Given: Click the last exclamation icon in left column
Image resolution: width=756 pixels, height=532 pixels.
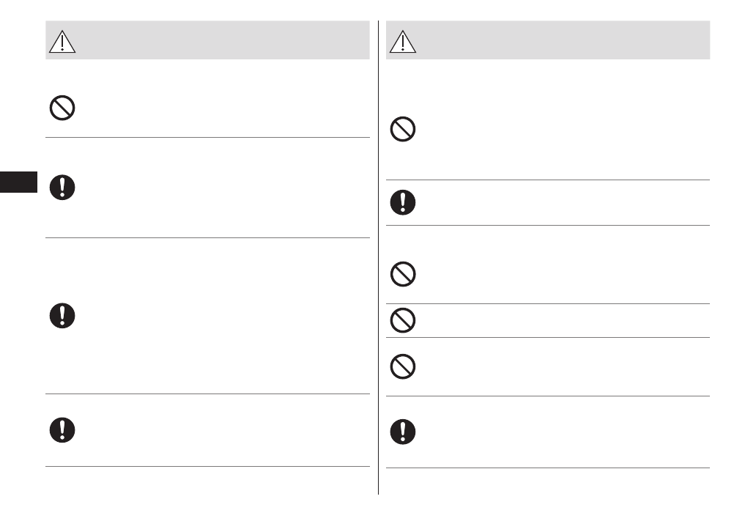Looking at the screenshot, I should click(x=62, y=429).
